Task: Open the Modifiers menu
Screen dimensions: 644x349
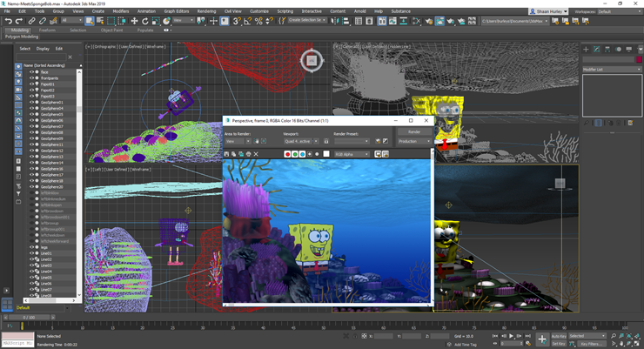Action: point(121,11)
